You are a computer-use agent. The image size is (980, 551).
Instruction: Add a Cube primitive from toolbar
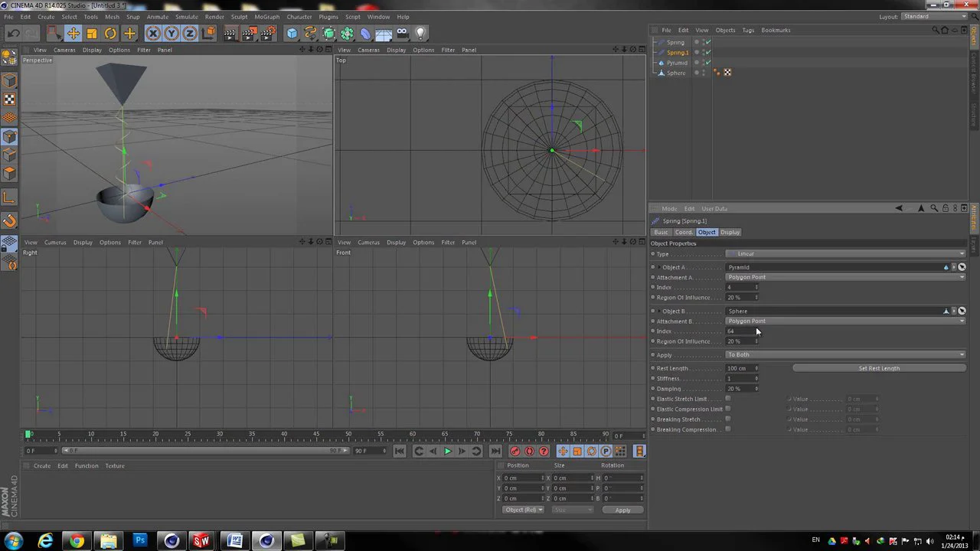(292, 33)
